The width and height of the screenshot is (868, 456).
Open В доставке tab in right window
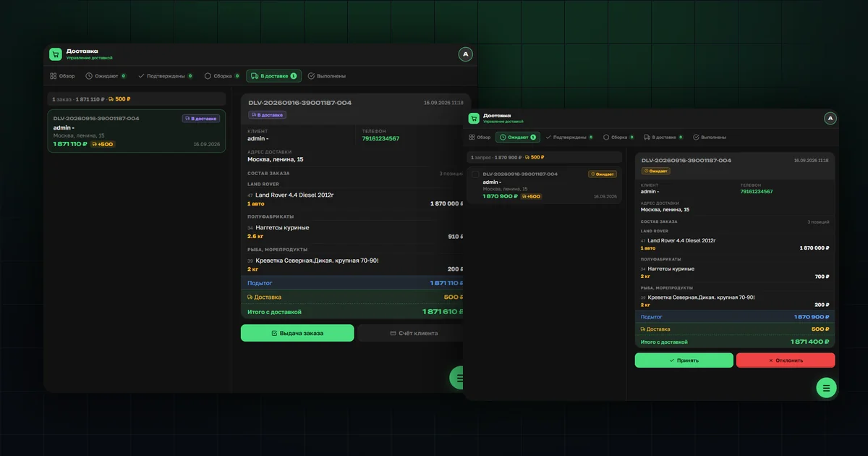point(663,137)
